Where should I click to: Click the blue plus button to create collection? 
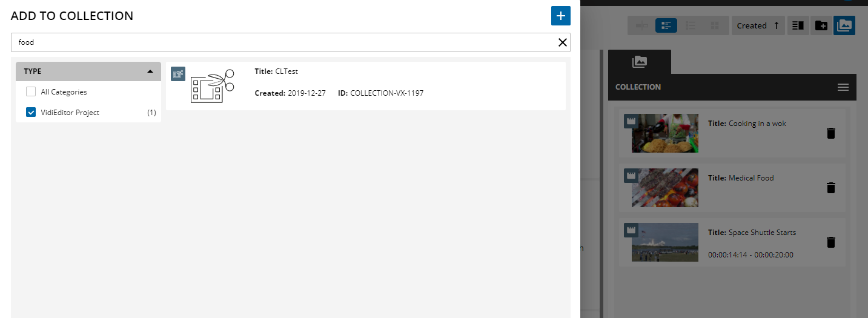click(x=560, y=16)
